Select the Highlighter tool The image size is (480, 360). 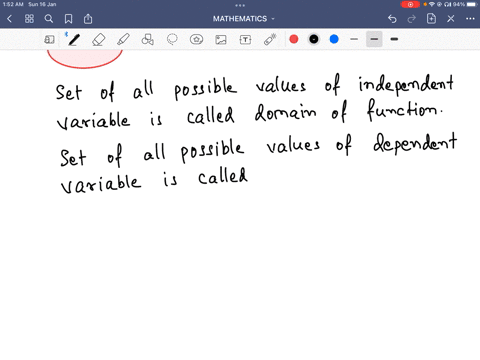pyautogui.click(x=123, y=40)
